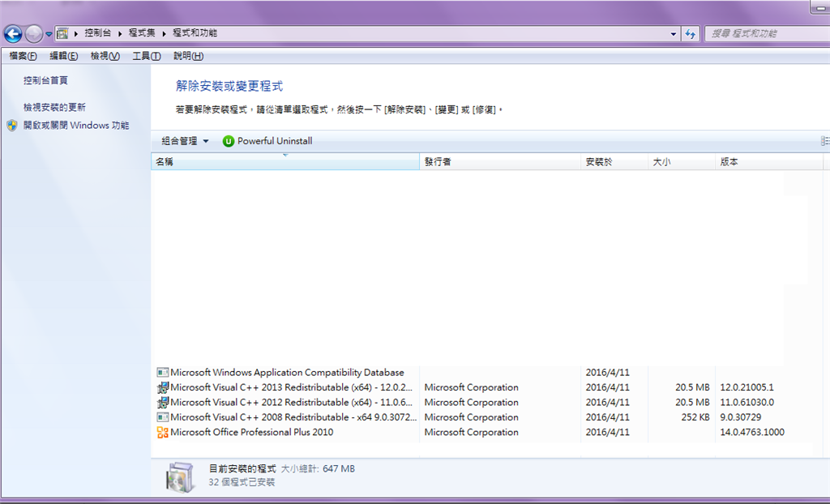Click Microsoft Corporation publisher in Office 2010 row
The width and height of the screenshot is (830, 504).
pos(471,432)
